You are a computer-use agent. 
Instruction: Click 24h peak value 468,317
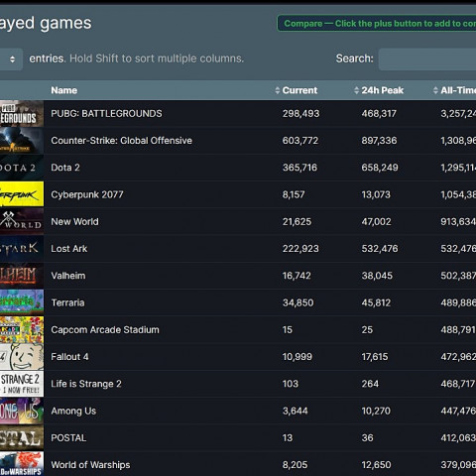click(x=379, y=114)
